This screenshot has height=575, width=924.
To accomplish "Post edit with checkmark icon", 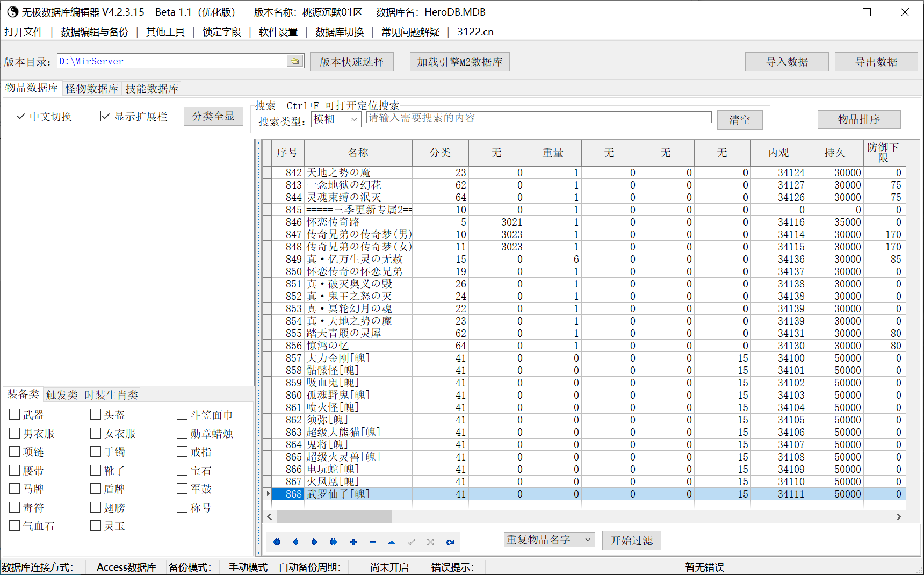I will [x=412, y=542].
